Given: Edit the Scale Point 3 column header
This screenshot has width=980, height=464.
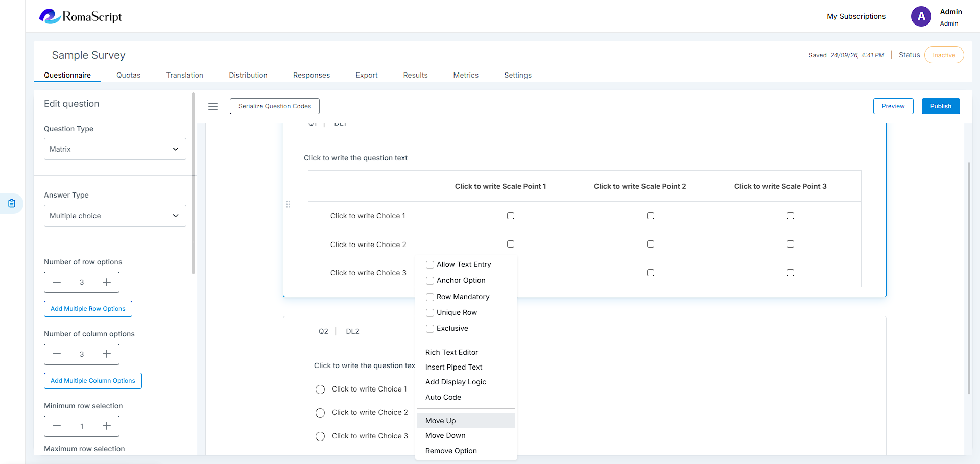Looking at the screenshot, I should tap(780, 186).
